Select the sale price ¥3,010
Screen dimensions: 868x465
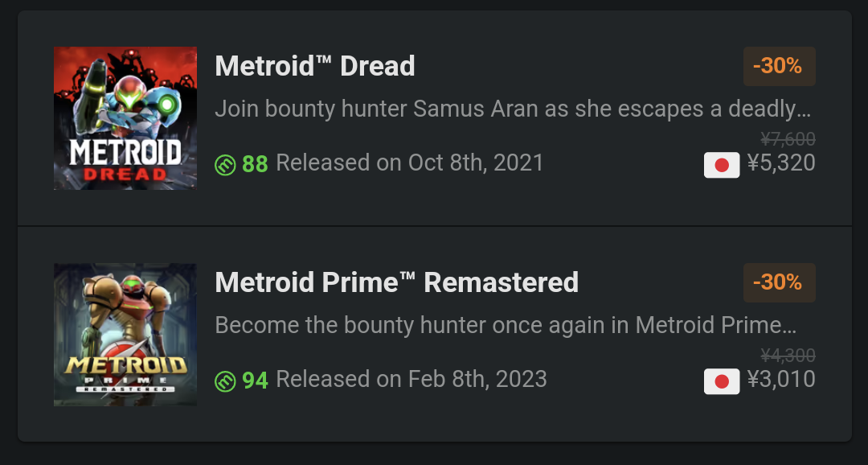click(781, 381)
